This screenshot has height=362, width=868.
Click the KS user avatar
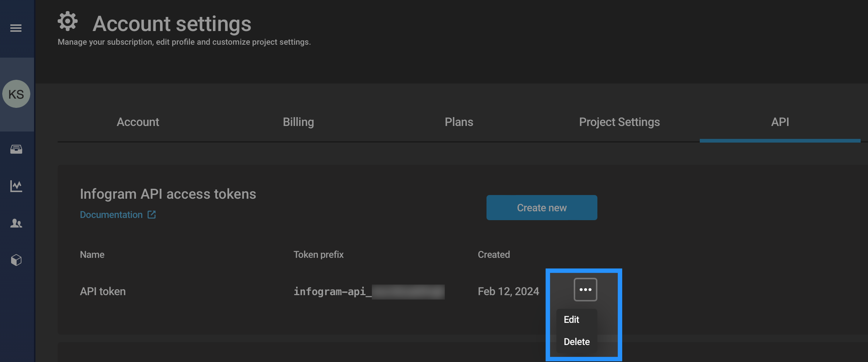click(16, 94)
